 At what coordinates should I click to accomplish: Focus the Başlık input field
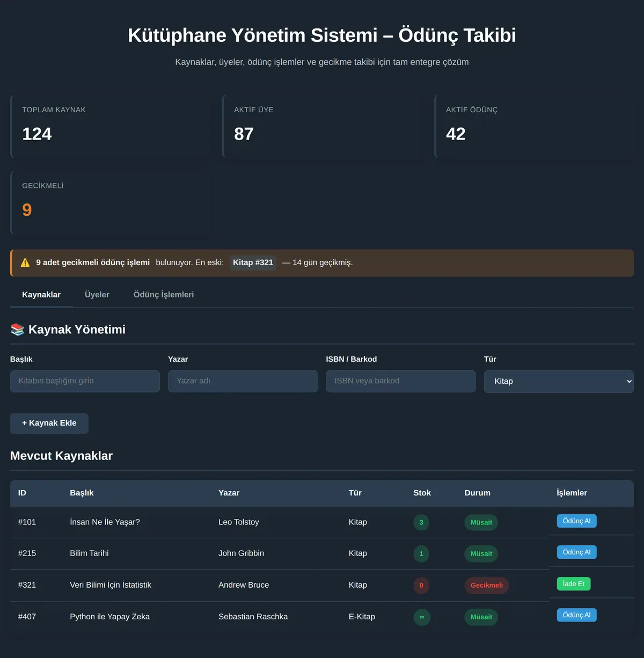point(85,381)
